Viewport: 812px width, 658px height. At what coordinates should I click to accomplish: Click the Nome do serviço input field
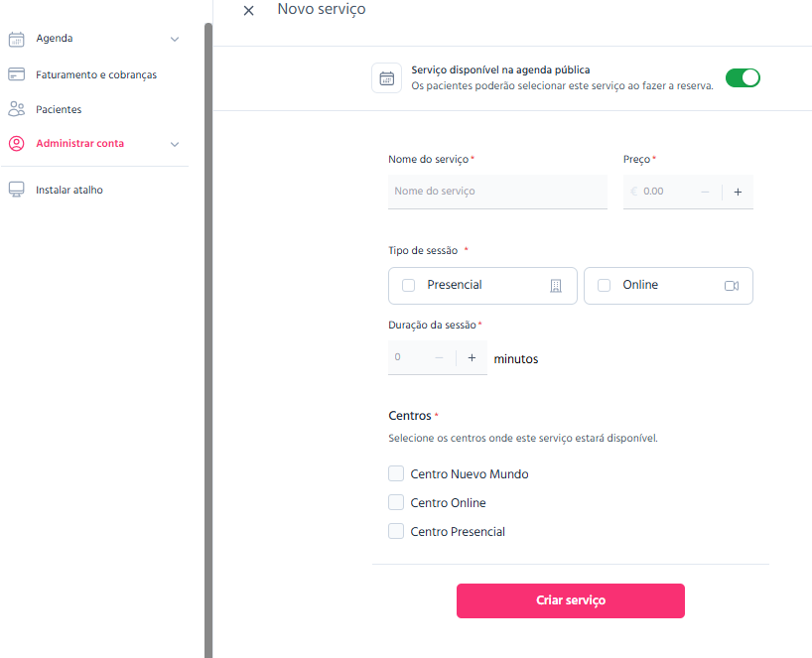click(497, 192)
